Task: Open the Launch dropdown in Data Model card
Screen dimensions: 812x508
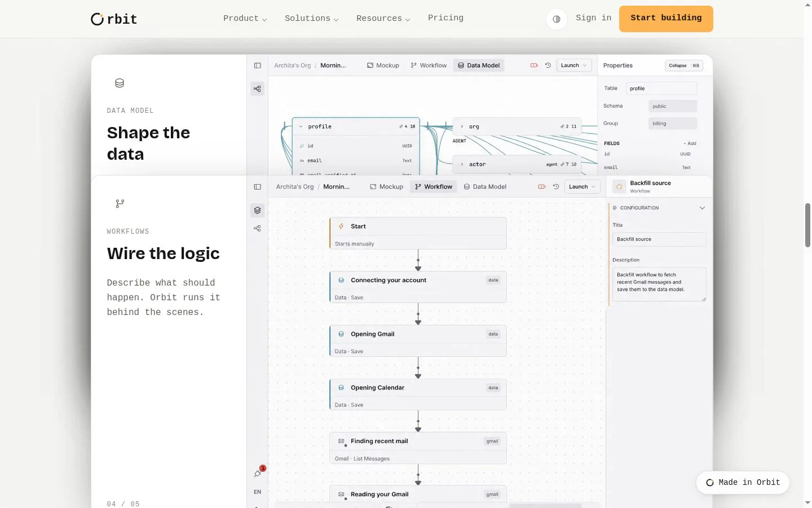Action: pyautogui.click(x=574, y=65)
